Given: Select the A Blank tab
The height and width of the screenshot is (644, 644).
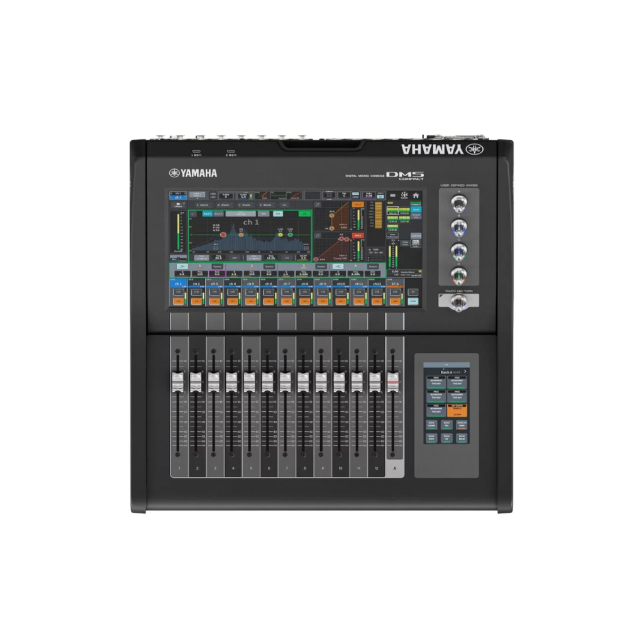Looking at the screenshot, I should (x=203, y=205).
